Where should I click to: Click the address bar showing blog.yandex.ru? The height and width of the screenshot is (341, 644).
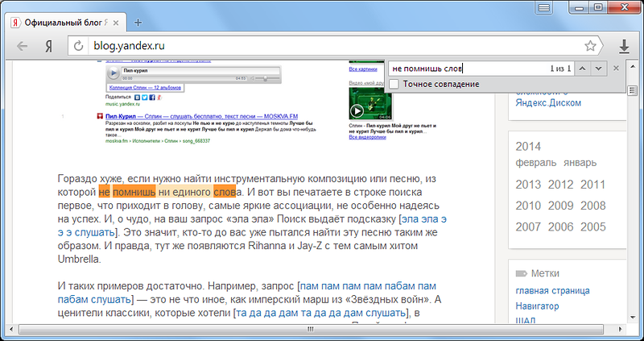(335, 46)
